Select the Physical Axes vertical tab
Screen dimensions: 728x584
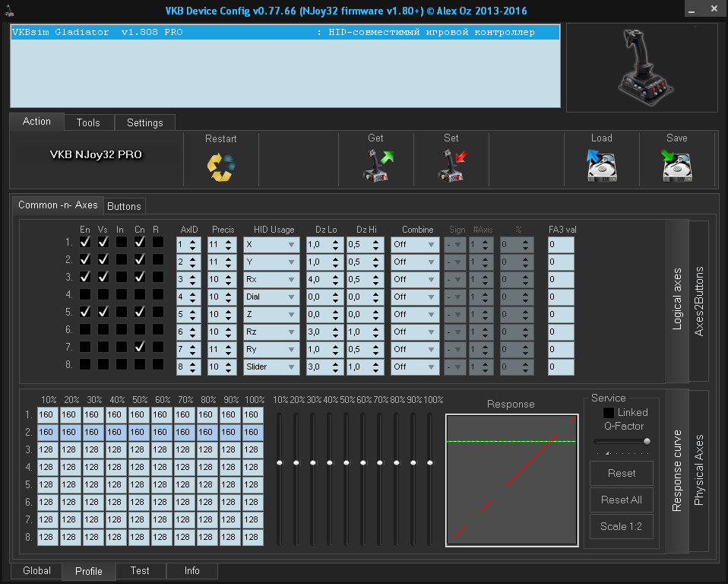[x=699, y=470]
